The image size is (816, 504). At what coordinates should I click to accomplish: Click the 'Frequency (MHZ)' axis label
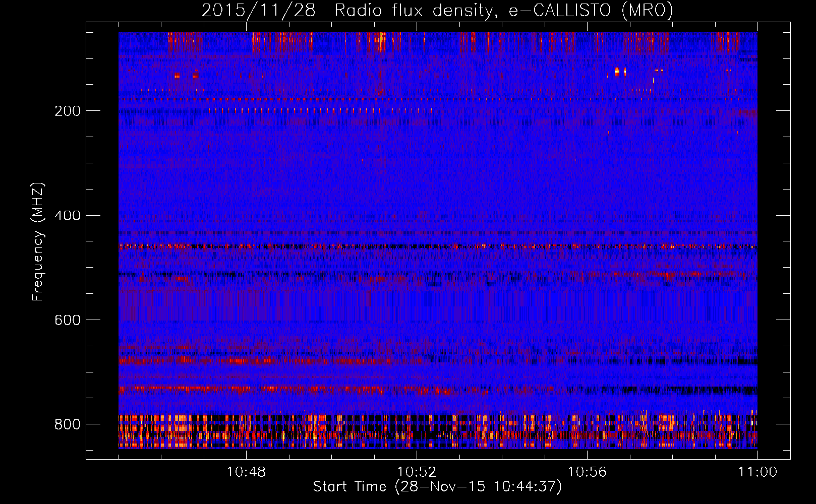(x=38, y=241)
